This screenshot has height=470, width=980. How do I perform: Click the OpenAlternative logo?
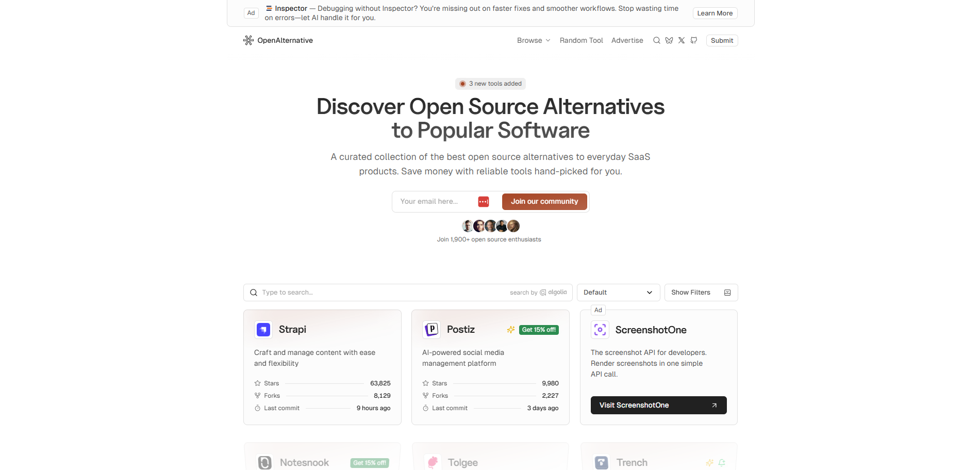coord(248,40)
